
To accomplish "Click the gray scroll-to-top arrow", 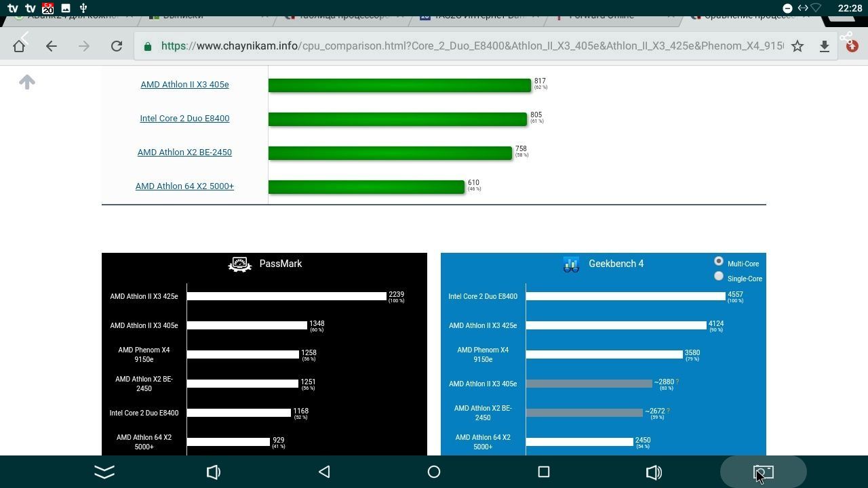I will tap(27, 82).
